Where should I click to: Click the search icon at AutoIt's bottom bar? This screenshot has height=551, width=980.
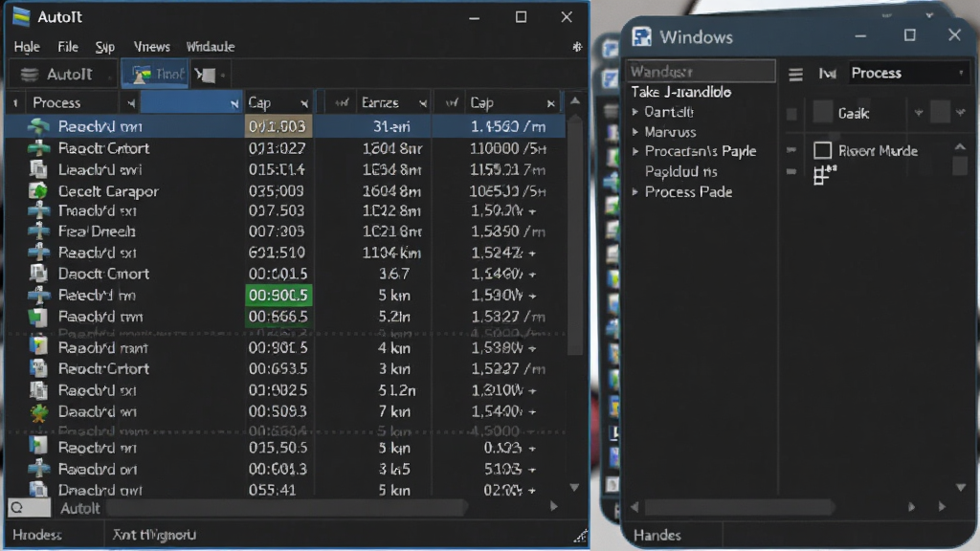click(x=17, y=508)
